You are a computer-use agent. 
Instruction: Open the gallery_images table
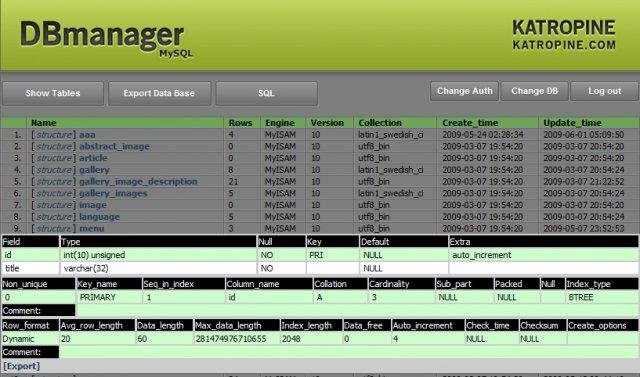113,193
